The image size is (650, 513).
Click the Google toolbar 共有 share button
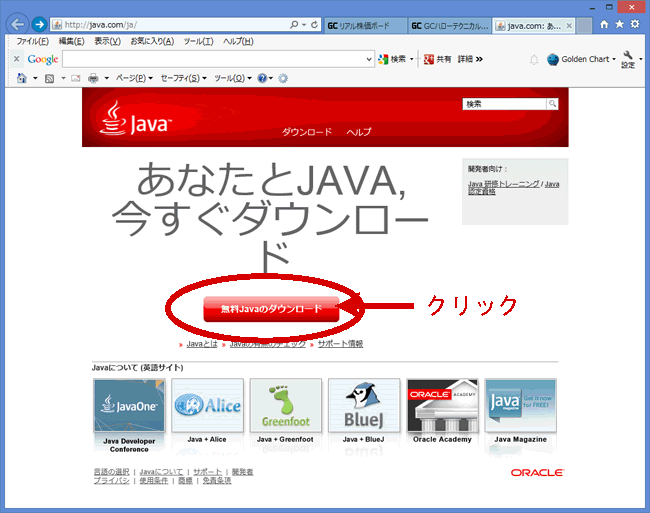437,59
